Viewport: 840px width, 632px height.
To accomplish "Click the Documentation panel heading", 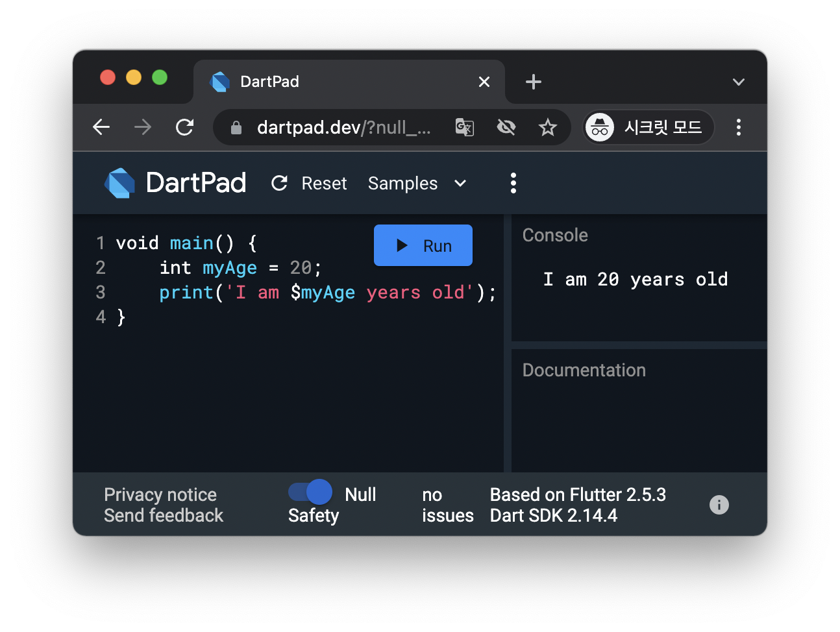I will 584,370.
